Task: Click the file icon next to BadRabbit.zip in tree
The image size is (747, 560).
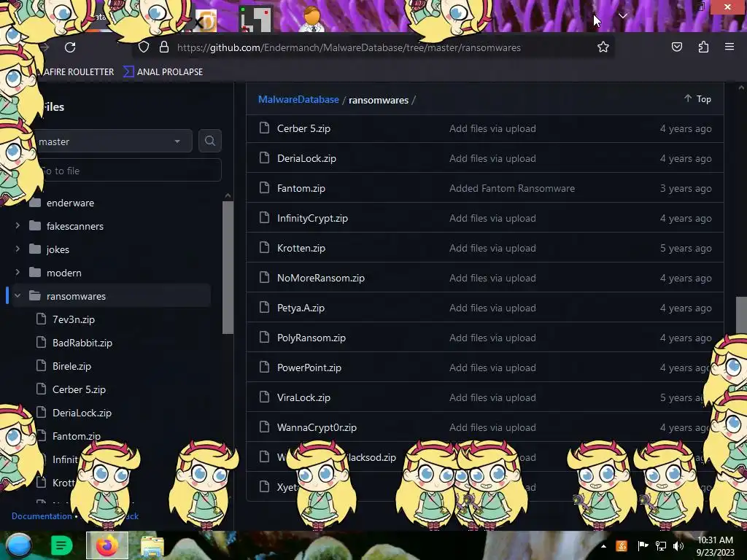Action: (x=42, y=342)
